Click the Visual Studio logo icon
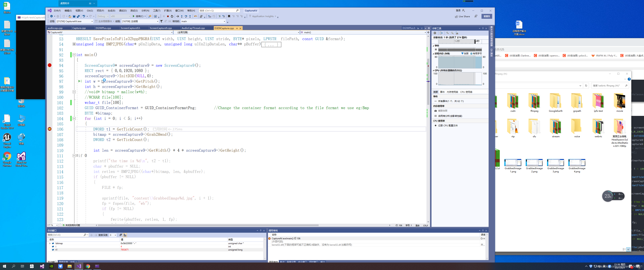 tap(49, 10)
